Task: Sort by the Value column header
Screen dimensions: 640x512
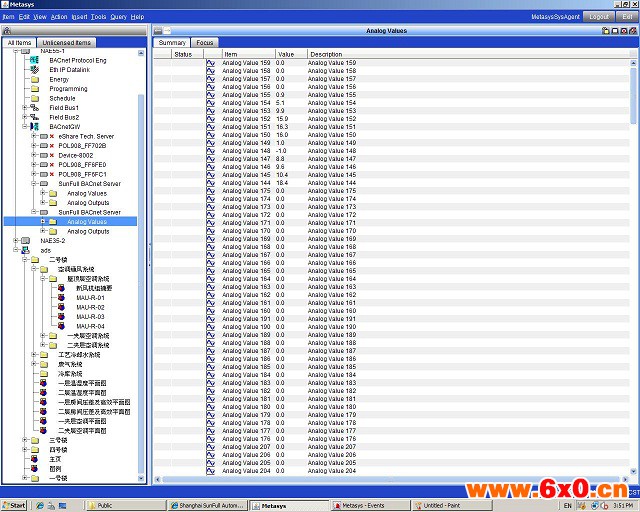Action: pos(291,54)
